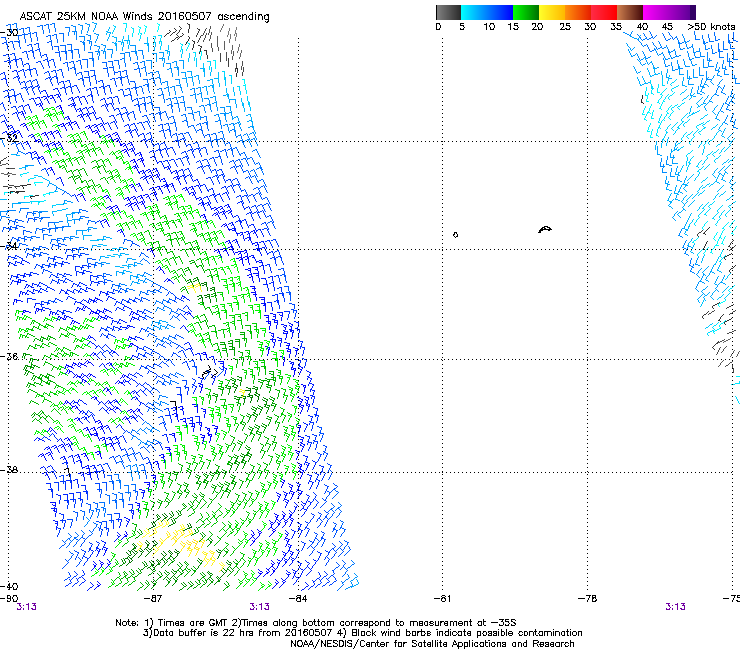Click the yellow 20-25 knots color swatch

point(552,12)
